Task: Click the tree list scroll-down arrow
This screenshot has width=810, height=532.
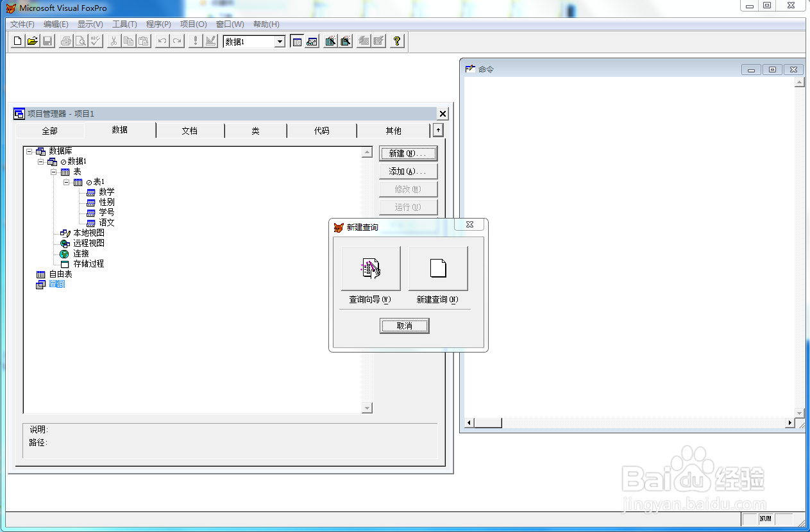Action: [x=367, y=408]
